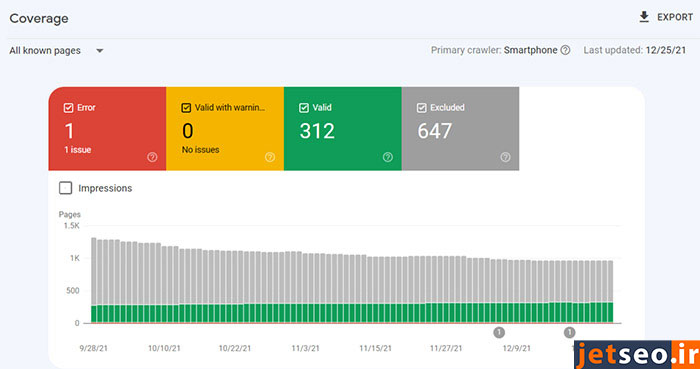Click help icon on Valid card
This screenshot has width=700, height=369.
pyautogui.click(x=388, y=157)
